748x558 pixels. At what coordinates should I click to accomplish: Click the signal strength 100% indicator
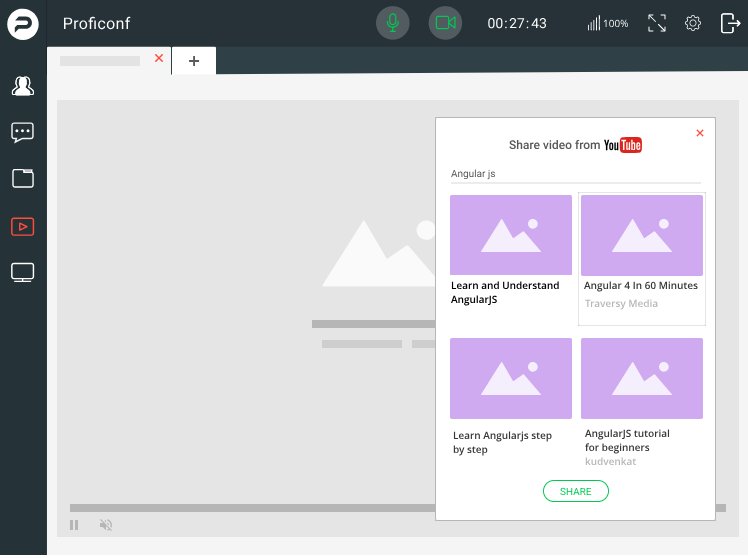[607, 23]
